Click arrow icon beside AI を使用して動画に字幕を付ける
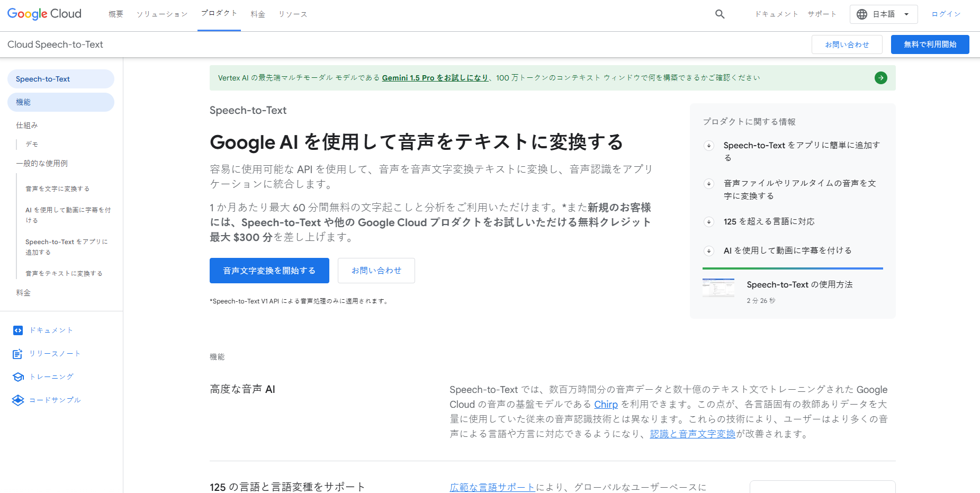Image resolution: width=980 pixels, height=493 pixels. 709,251
